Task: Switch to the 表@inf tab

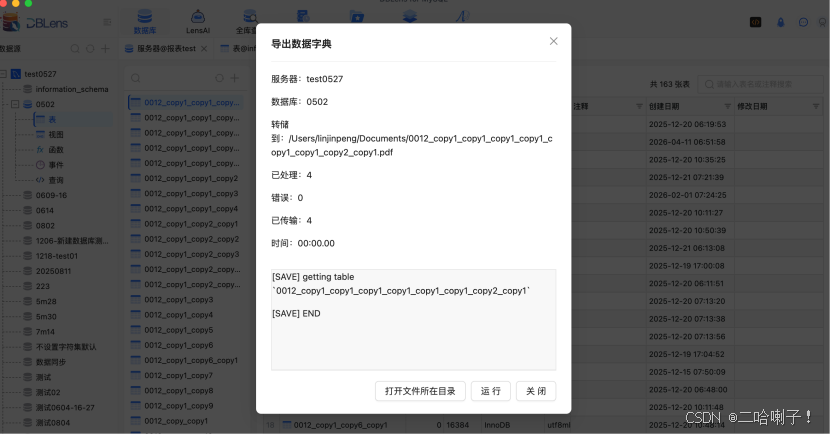Action: click(239, 49)
